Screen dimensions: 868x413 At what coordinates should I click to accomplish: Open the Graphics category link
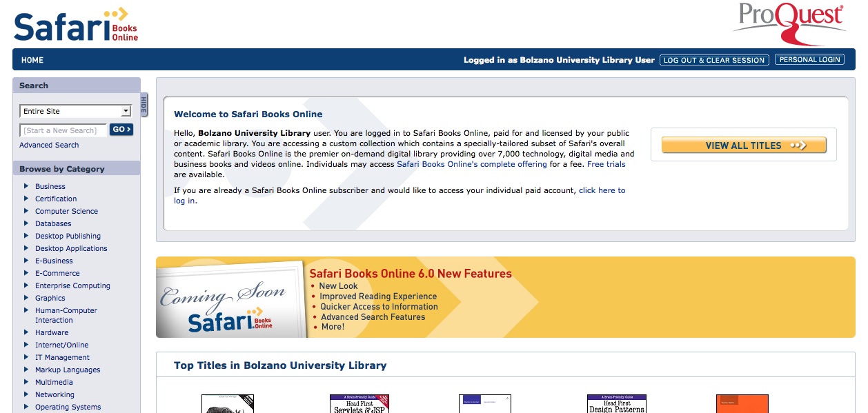tap(50, 298)
